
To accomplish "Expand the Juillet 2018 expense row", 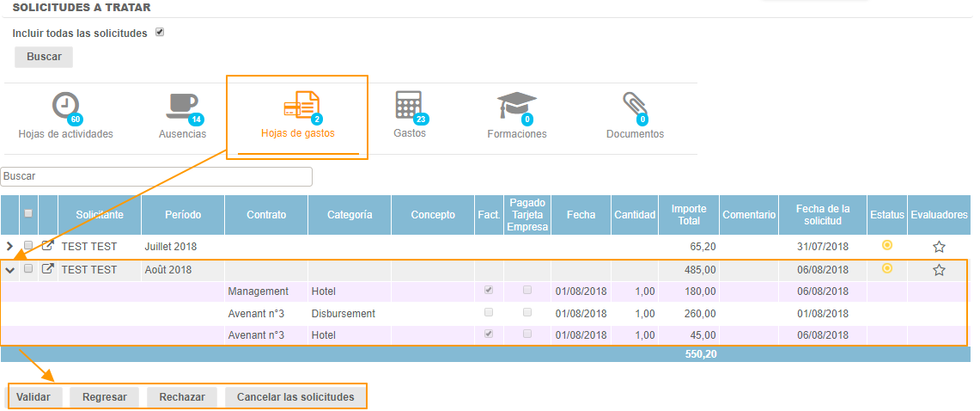I will click(10, 247).
